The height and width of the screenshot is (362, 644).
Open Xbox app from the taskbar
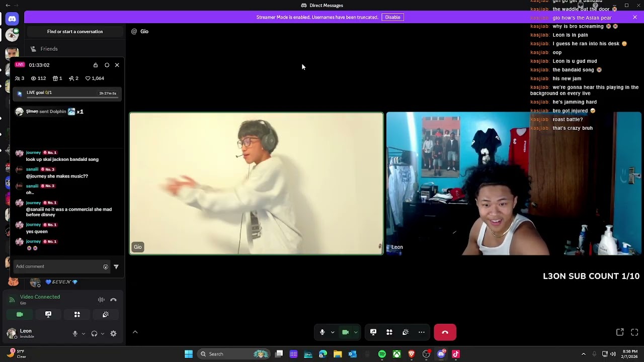click(397, 354)
